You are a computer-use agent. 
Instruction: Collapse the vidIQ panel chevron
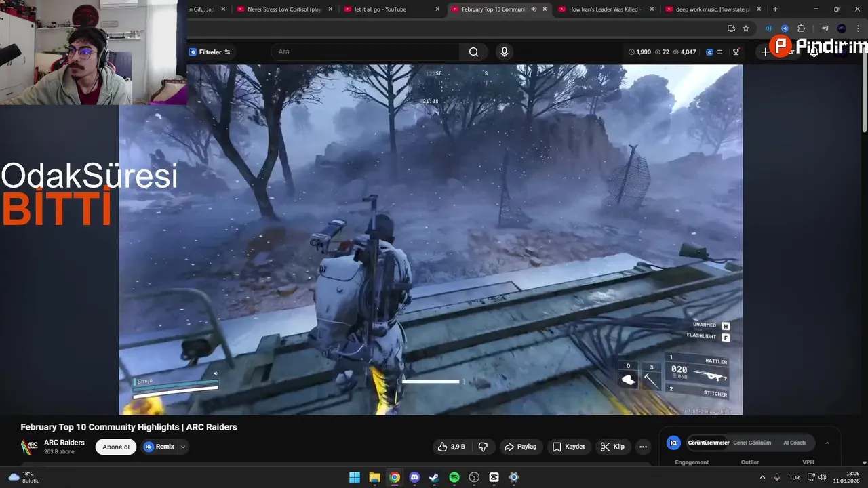[x=827, y=443]
